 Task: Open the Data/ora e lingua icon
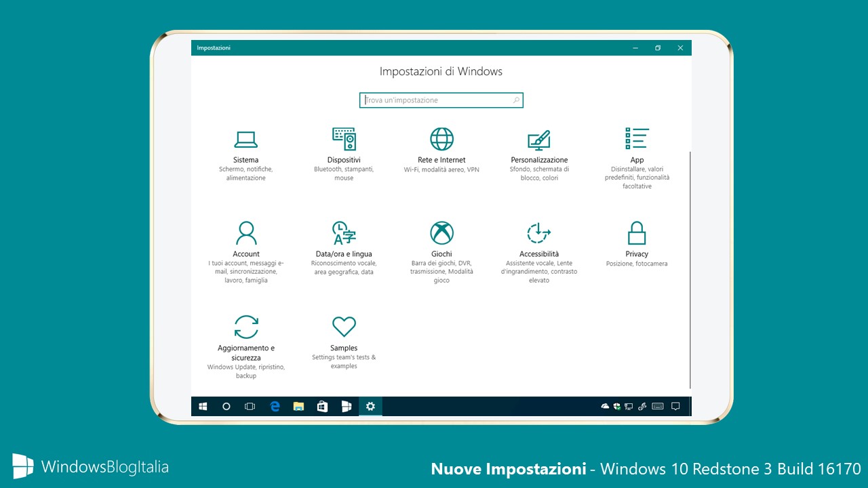(x=344, y=233)
